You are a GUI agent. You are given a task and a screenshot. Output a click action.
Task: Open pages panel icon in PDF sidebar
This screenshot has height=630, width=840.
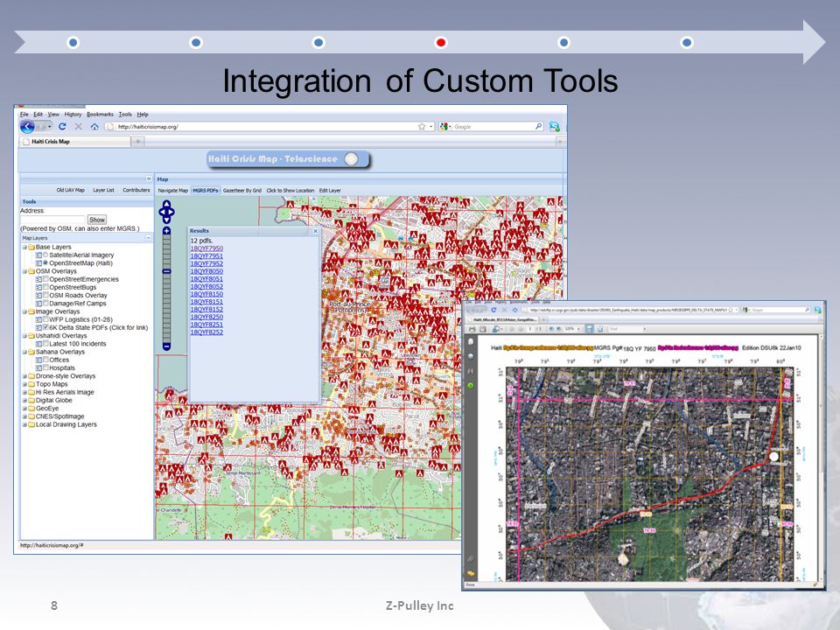click(x=471, y=342)
